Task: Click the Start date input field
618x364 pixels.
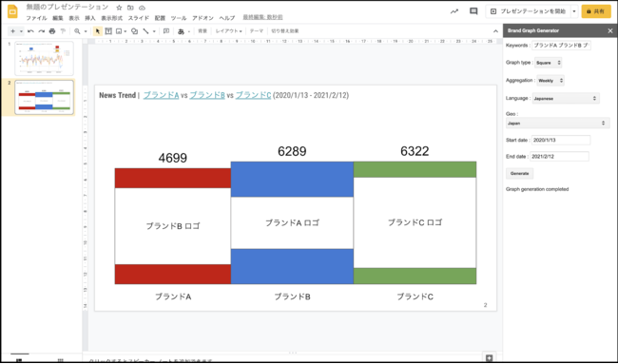Action: coord(561,140)
